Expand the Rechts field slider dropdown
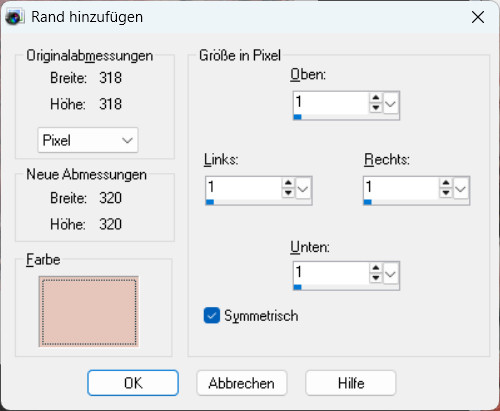500x411 pixels. point(461,189)
